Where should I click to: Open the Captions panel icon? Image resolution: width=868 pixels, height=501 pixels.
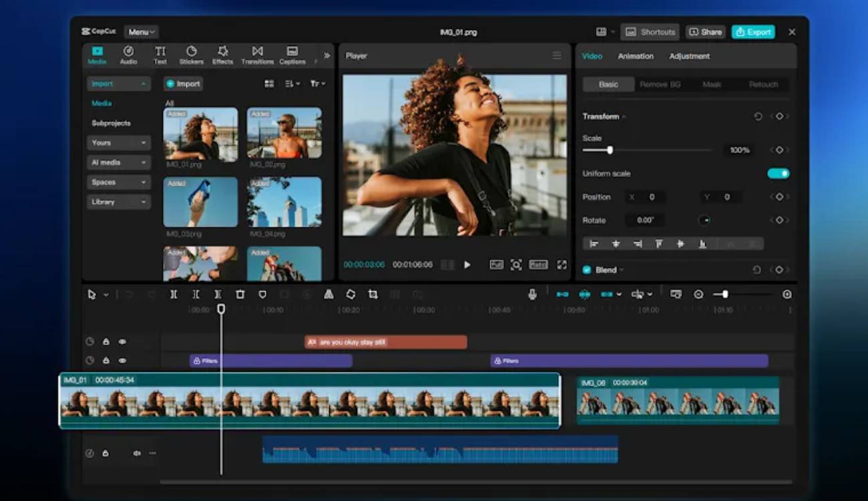[x=292, y=55]
